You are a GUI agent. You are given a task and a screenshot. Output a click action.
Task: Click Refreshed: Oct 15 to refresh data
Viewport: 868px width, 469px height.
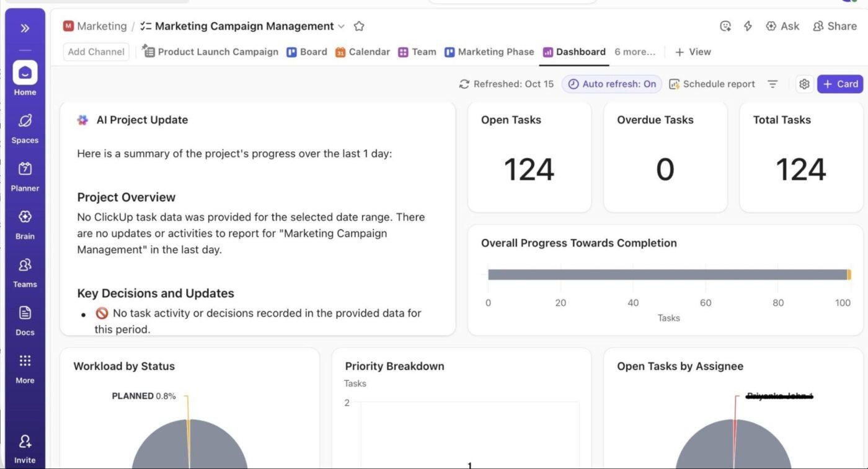pyautogui.click(x=506, y=84)
